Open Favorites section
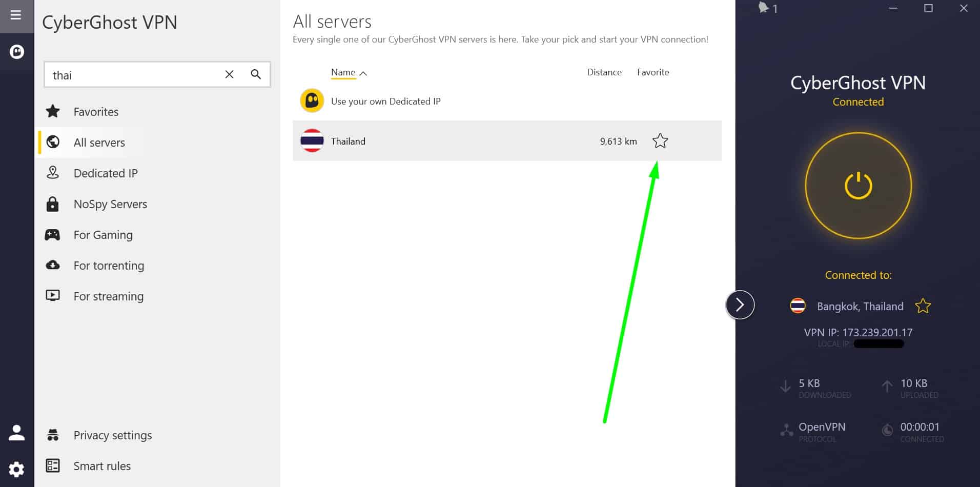980x487 pixels. [x=96, y=112]
